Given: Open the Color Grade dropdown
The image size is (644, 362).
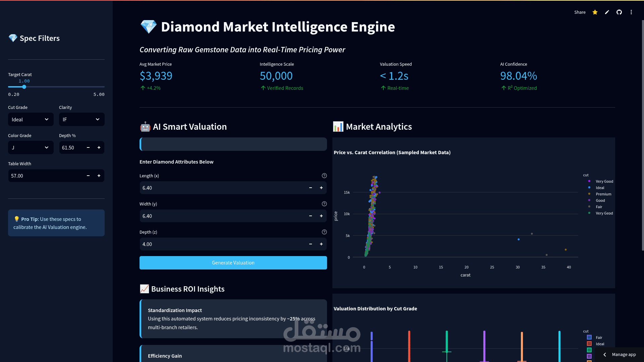Looking at the screenshot, I should pos(31,147).
